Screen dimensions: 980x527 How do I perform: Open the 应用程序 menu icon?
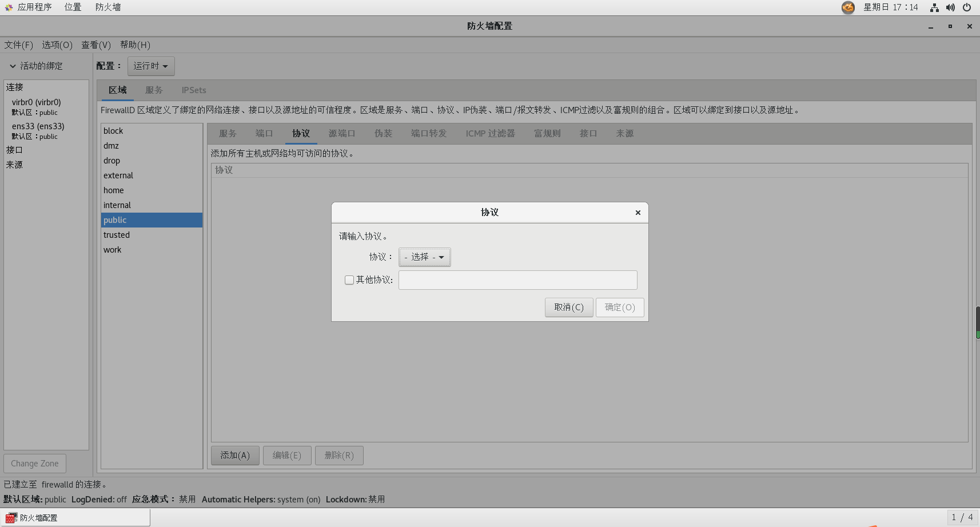coord(9,7)
